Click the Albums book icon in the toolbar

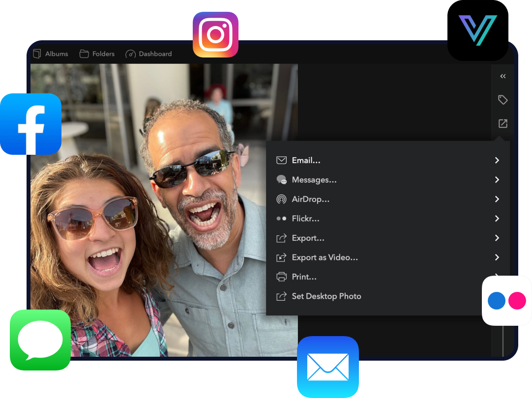(x=37, y=54)
